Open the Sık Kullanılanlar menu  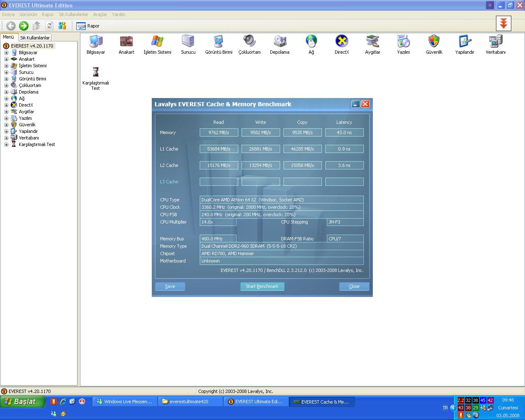pyautogui.click(x=73, y=14)
